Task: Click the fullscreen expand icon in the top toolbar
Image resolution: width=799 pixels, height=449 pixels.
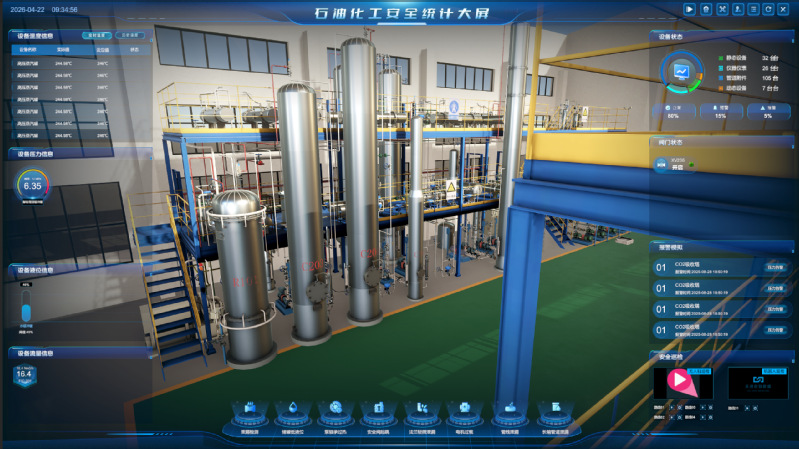Action: click(722, 9)
